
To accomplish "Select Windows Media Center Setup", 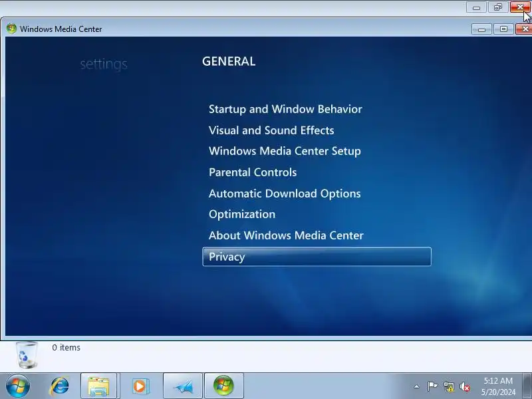I will coord(285,152).
